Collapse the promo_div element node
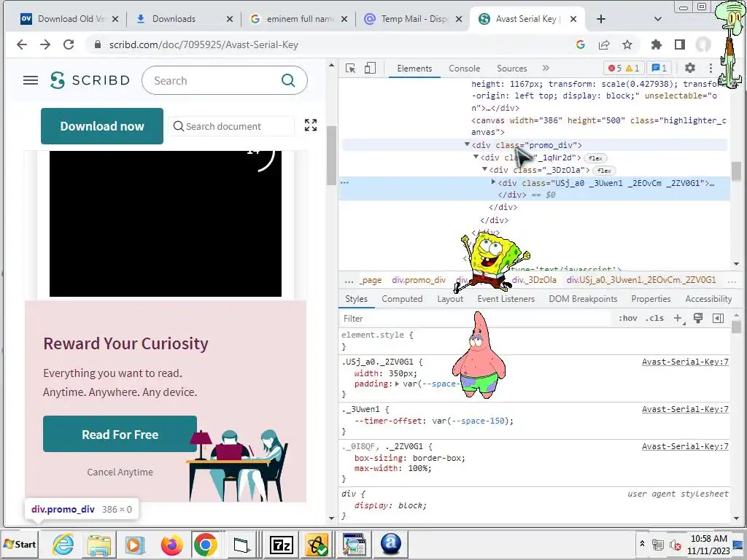 pos(467,144)
